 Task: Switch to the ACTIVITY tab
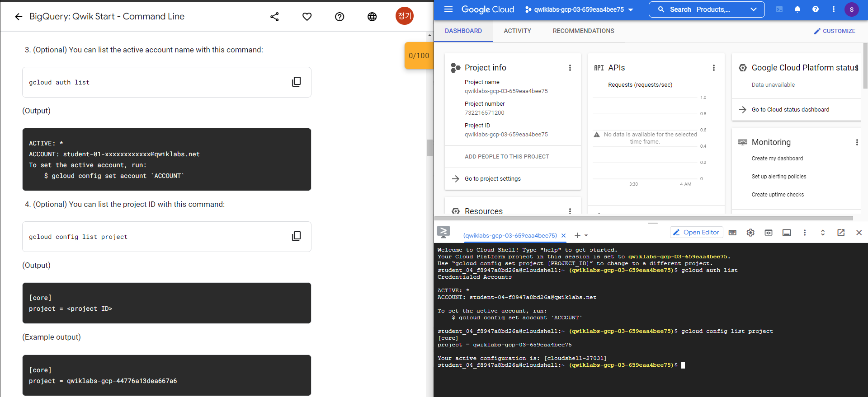[x=518, y=31]
